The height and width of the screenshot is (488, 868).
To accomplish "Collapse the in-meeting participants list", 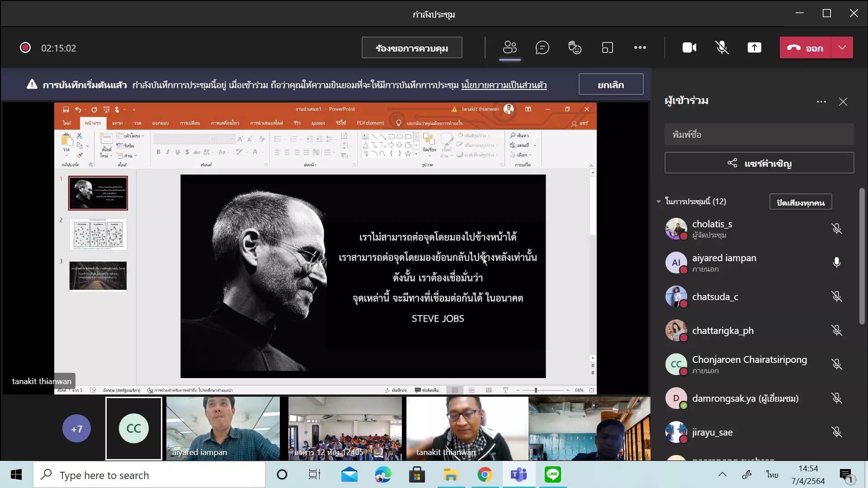I will click(659, 202).
